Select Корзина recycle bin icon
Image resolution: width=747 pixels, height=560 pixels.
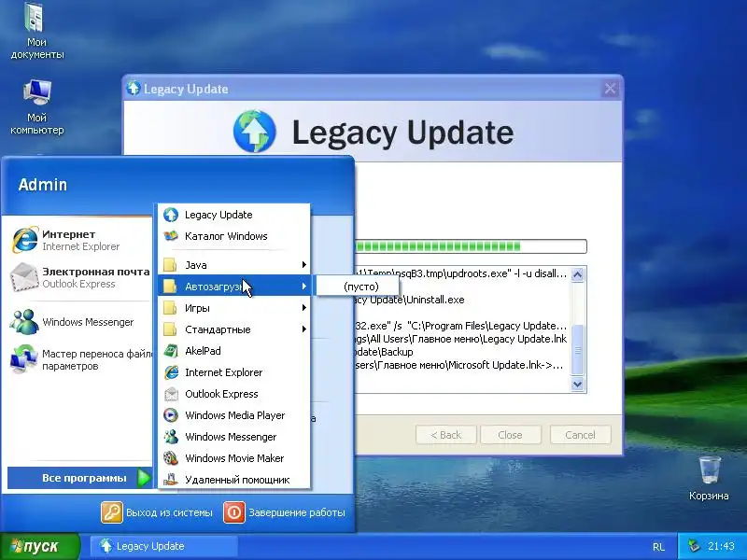click(709, 478)
